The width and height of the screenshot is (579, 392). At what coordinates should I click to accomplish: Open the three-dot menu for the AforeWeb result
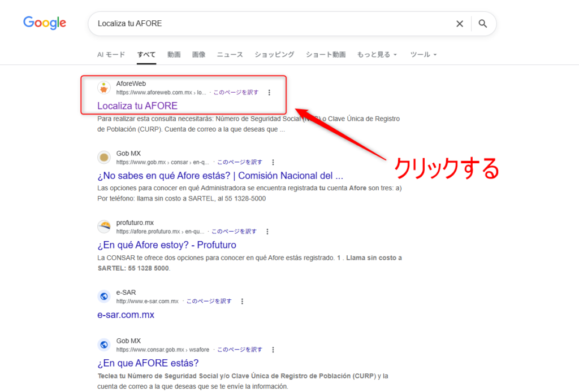pyautogui.click(x=269, y=93)
